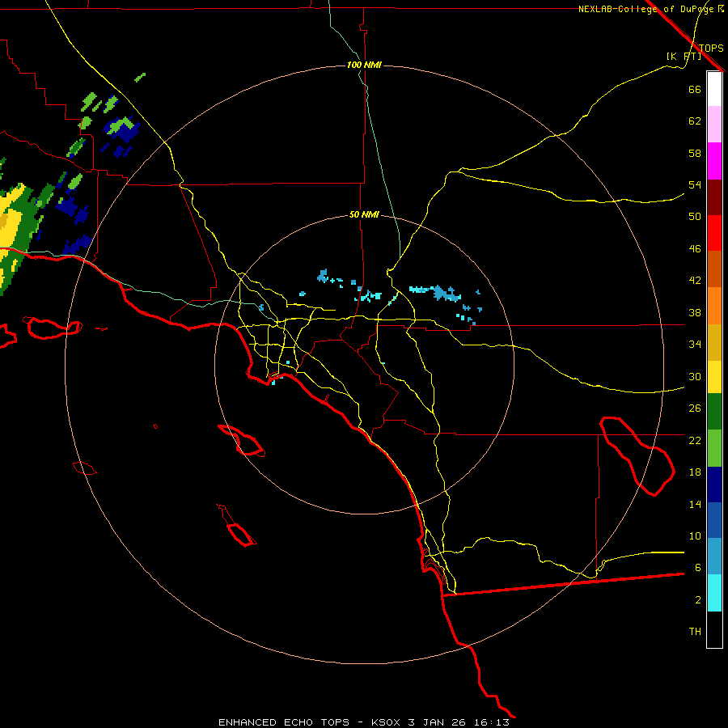
Task: Click the "100 NMI" range ring label
Action: pos(364,65)
